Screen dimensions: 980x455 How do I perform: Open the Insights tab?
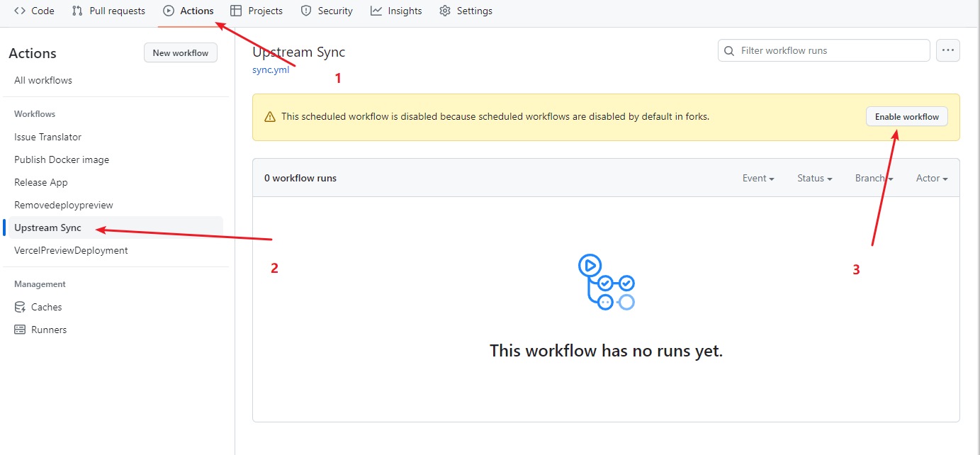(x=396, y=11)
